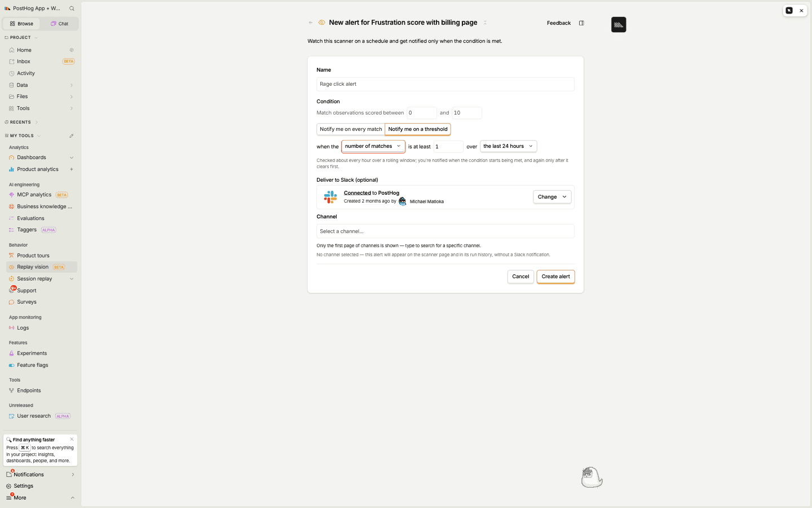Click the side panel toggle icon near Feedback
This screenshot has height=508, width=812.
(x=581, y=23)
